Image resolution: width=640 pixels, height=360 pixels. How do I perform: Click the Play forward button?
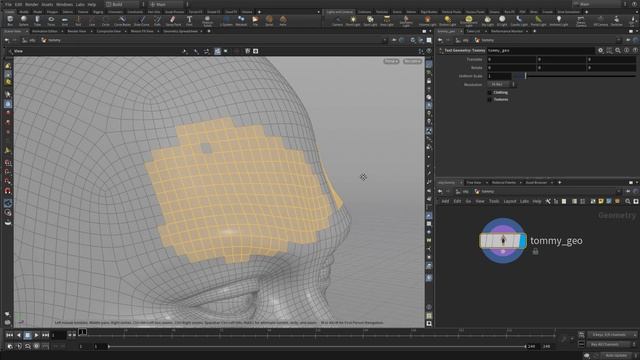(x=36, y=335)
